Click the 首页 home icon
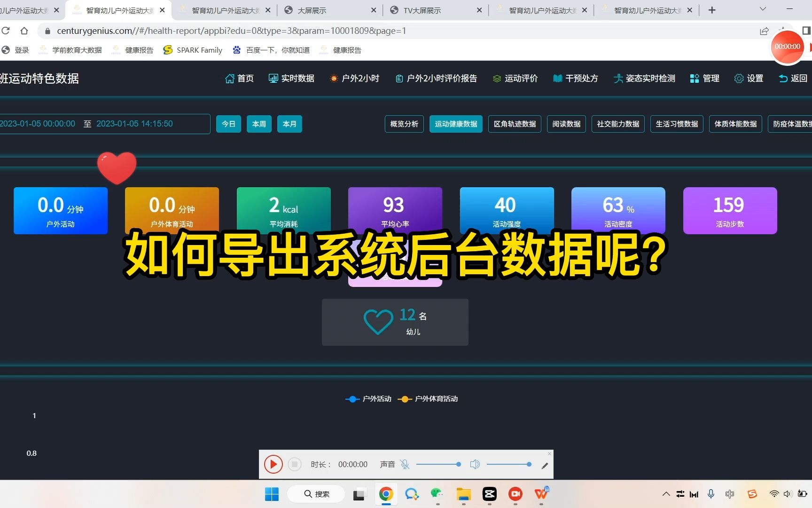The image size is (812, 508). click(229, 78)
